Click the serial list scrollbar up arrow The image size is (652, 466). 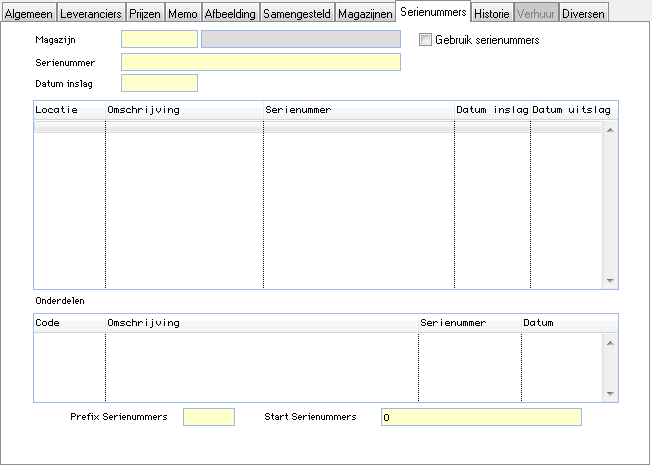click(x=610, y=129)
